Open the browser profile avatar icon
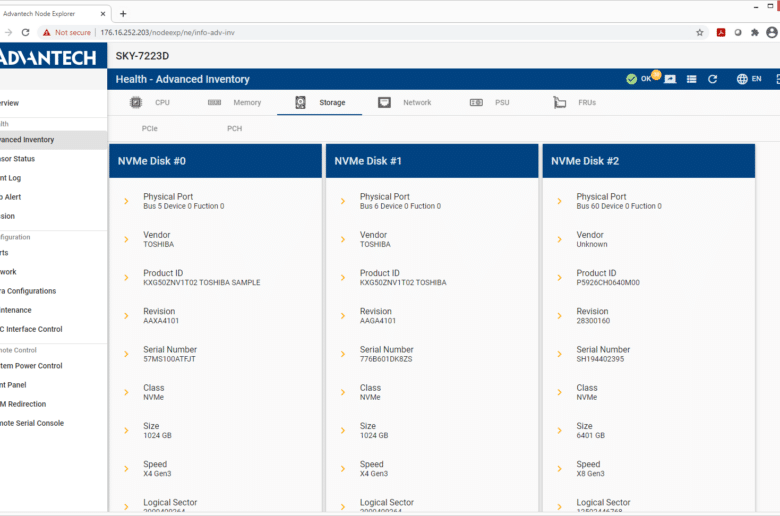Image resolution: width=780 pixels, height=516 pixels. [772, 32]
